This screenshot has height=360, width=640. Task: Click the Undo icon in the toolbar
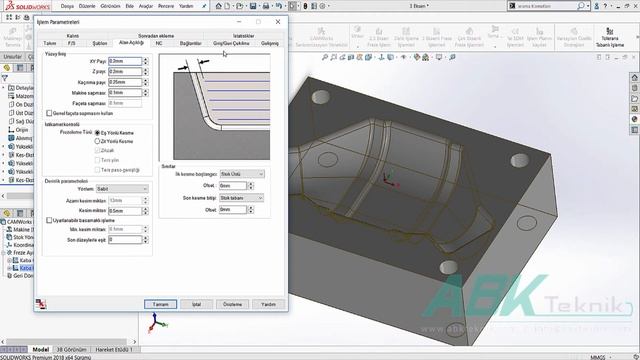coord(278,6)
